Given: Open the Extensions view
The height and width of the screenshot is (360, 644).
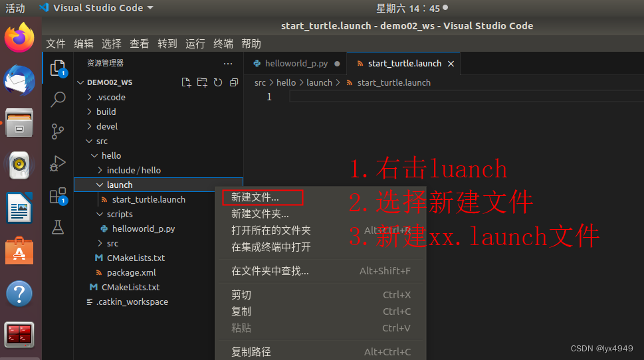Looking at the screenshot, I should 58,196.
